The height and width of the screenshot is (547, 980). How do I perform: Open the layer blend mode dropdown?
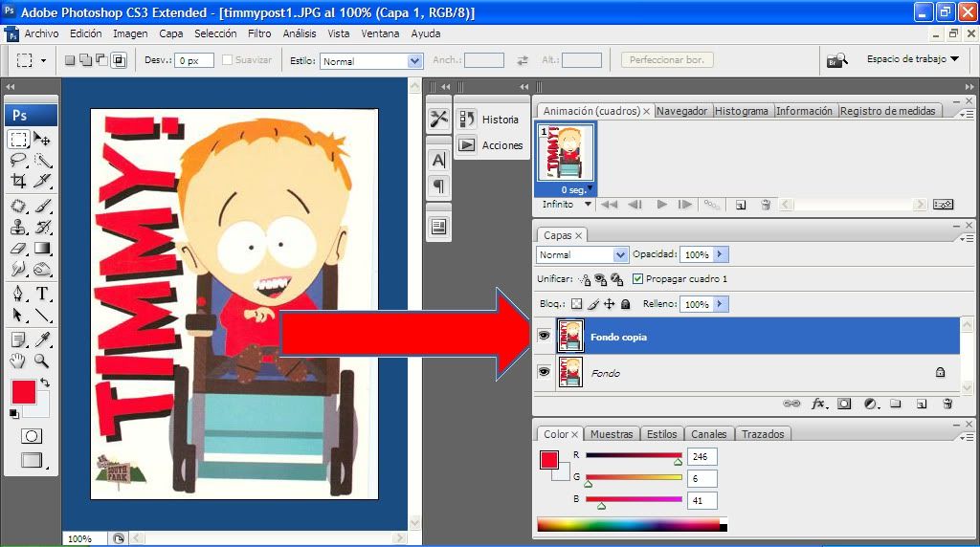pos(619,254)
